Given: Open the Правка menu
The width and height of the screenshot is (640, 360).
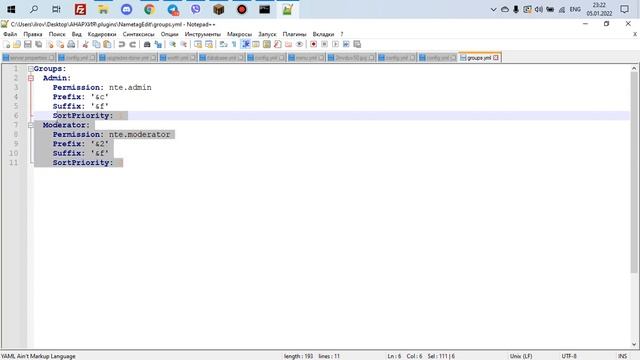Looking at the screenshot, I should pyautogui.click(x=33, y=34).
